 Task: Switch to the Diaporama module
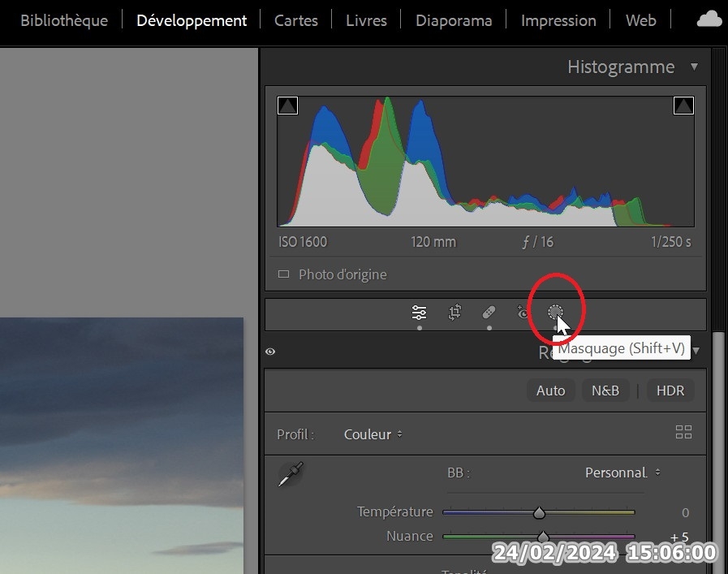[x=454, y=20]
